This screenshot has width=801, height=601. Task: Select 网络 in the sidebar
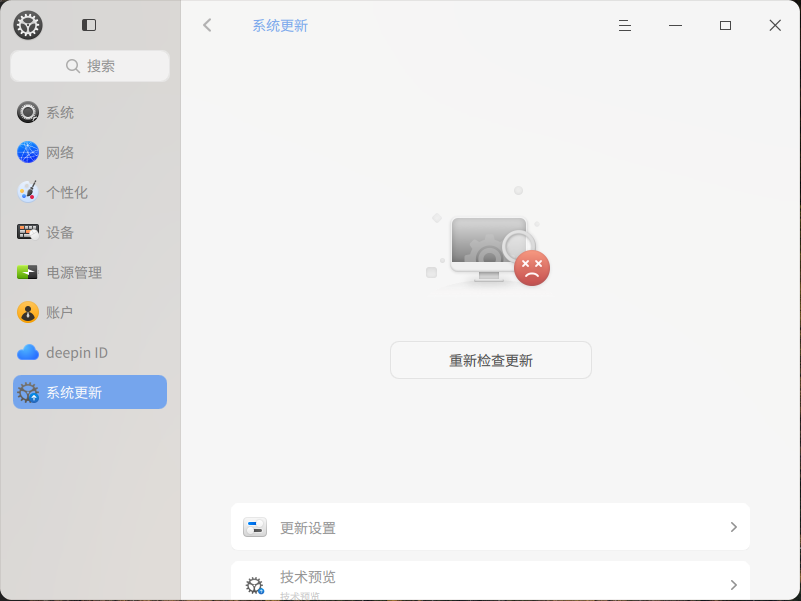(90, 152)
